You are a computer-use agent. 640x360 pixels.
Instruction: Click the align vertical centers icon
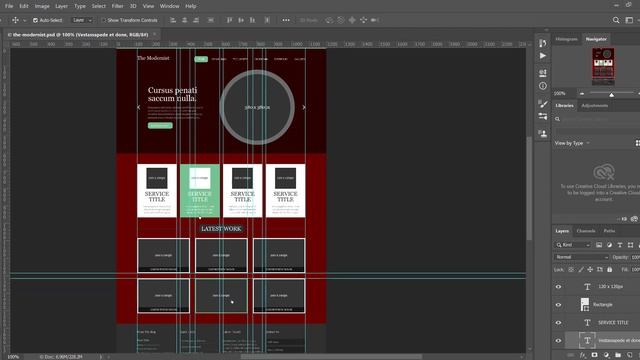click(241, 20)
